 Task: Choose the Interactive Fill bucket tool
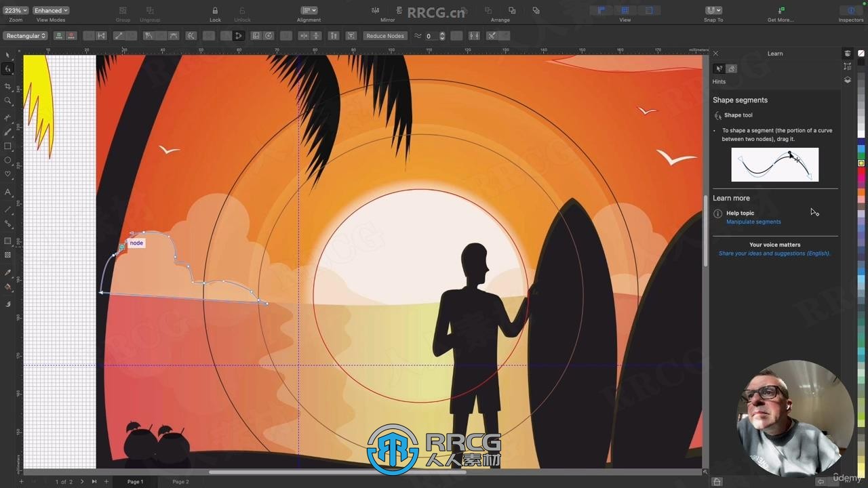pyautogui.click(x=8, y=287)
